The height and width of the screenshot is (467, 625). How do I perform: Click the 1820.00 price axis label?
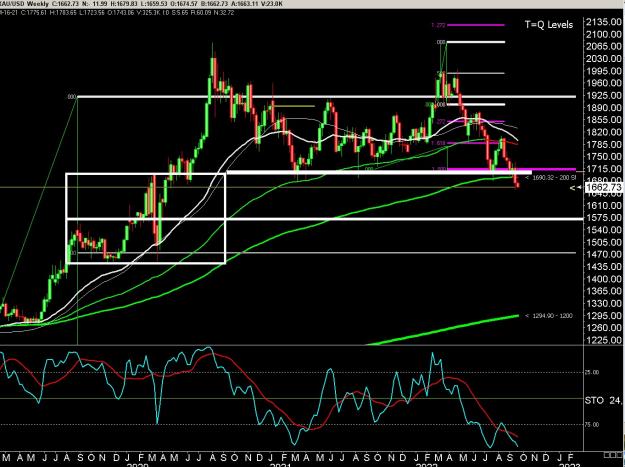(x=604, y=132)
